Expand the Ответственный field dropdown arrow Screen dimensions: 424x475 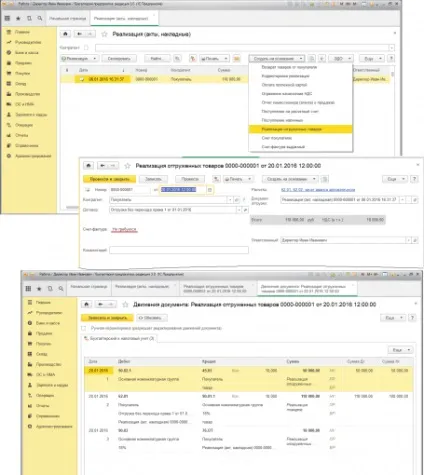(x=408, y=240)
